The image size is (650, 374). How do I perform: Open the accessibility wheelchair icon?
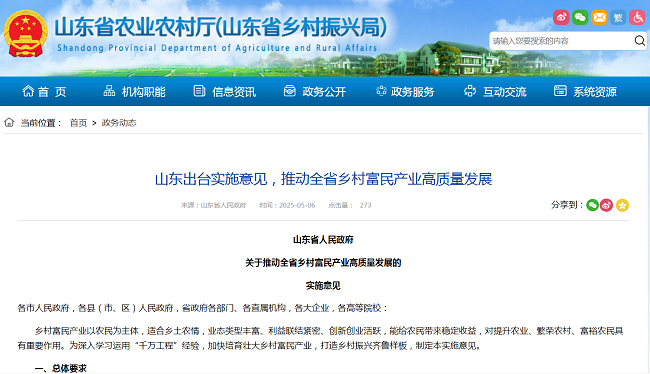click(637, 17)
